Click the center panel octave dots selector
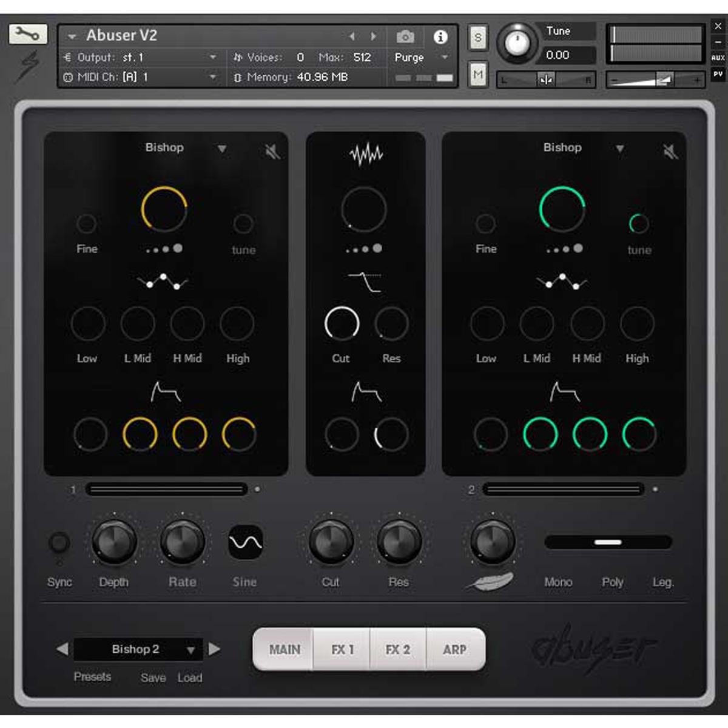The height and width of the screenshot is (728, 728). coord(364,249)
